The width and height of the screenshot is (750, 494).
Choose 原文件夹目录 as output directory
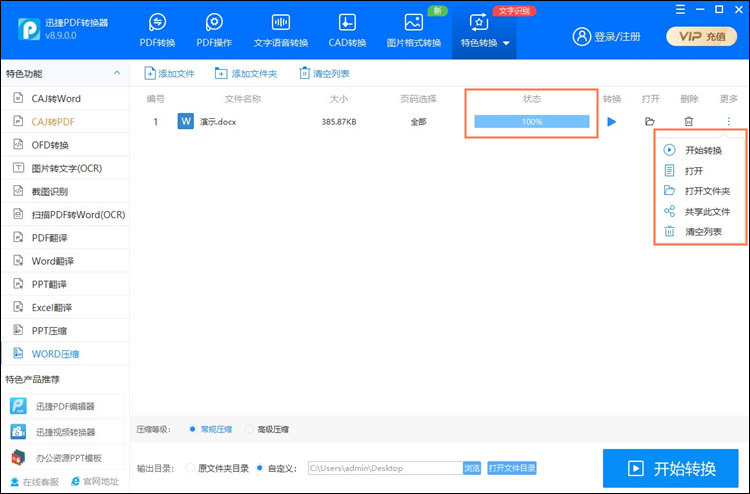191,467
